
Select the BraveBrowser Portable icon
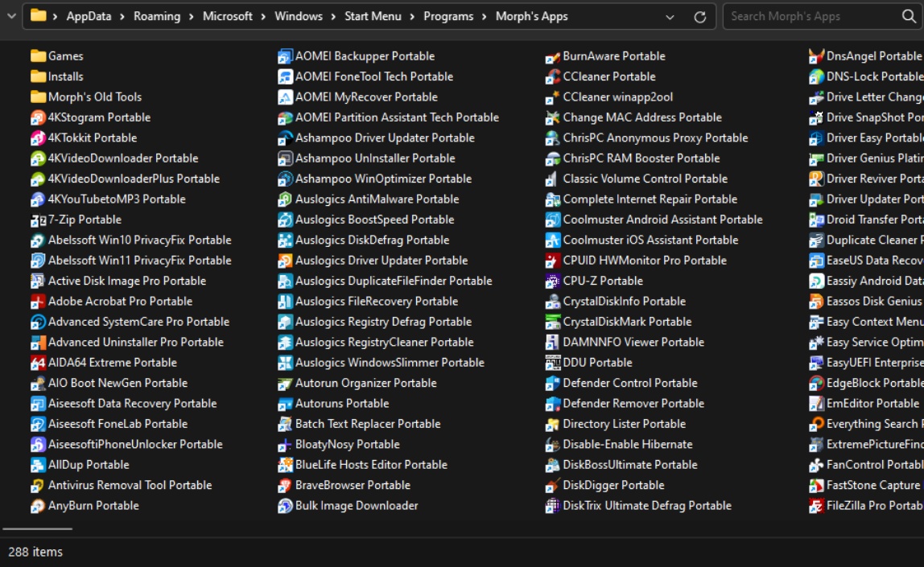(x=285, y=486)
